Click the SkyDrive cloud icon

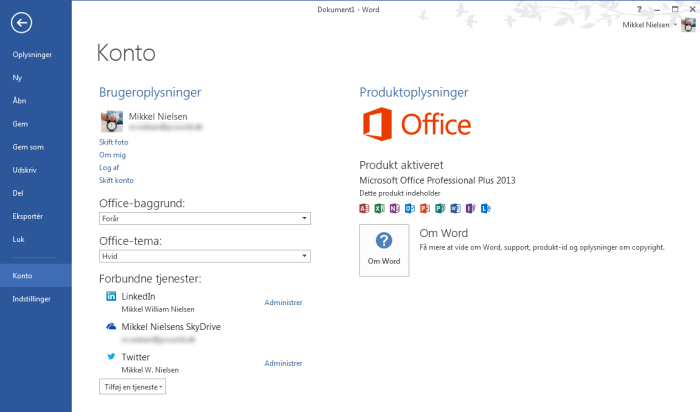click(x=111, y=327)
